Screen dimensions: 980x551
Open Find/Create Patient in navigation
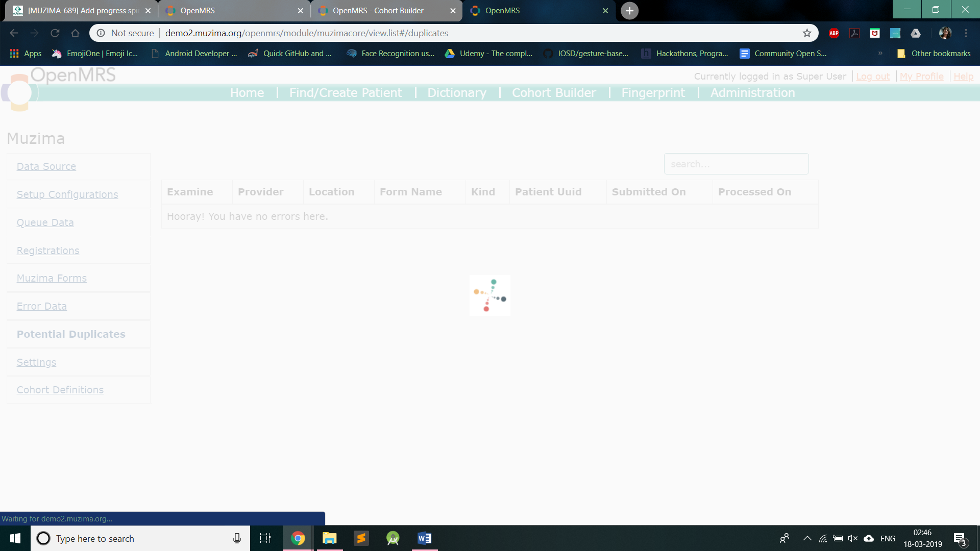coord(346,93)
